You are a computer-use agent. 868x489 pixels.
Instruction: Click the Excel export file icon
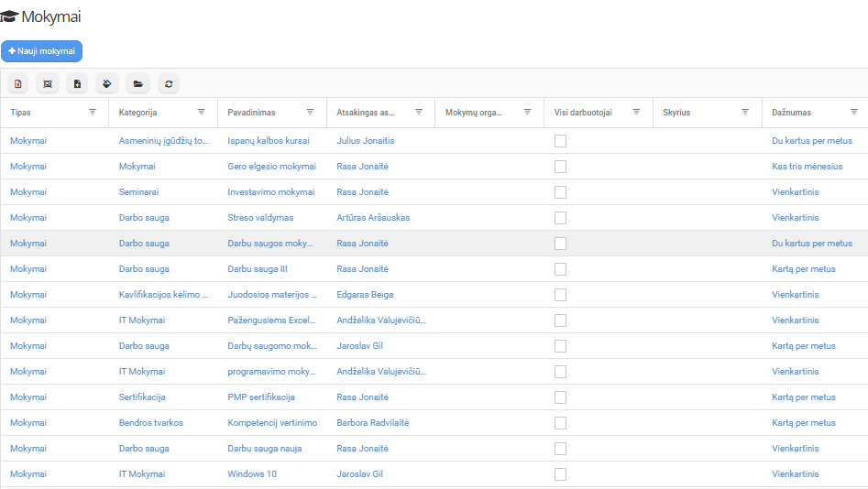coord(17,83)
